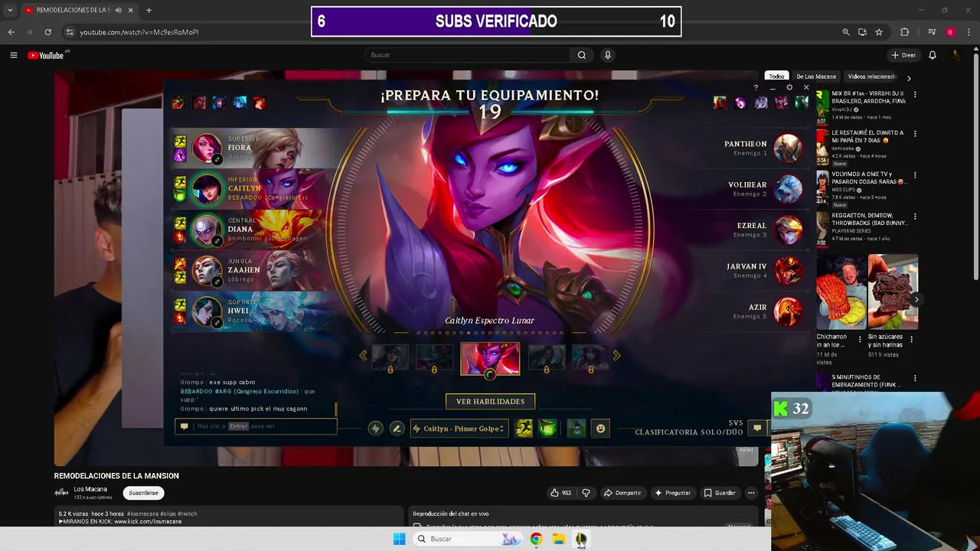The height and width of the screenshot is (551, 980).
Task: Open options for LE RESTAURÉ EL CUARTO video
Action: point(915,133)
